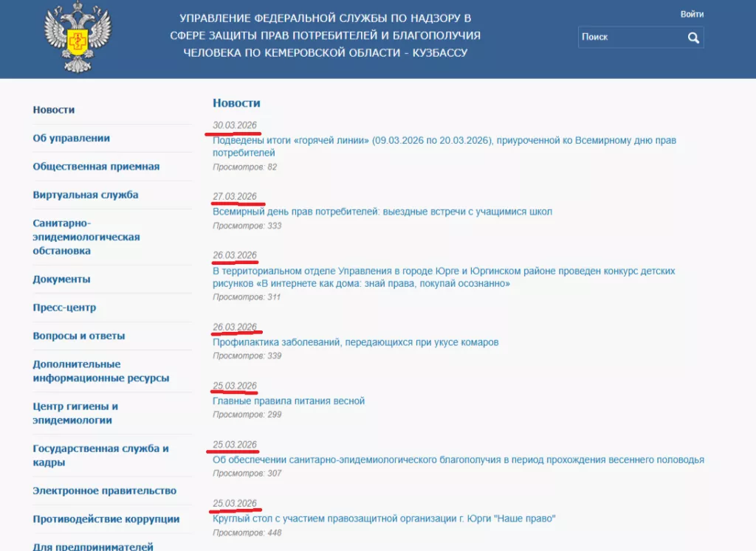
Task: Open article Профилактика заболеваний при укусе комаров
Action: [x=355, y=342]
